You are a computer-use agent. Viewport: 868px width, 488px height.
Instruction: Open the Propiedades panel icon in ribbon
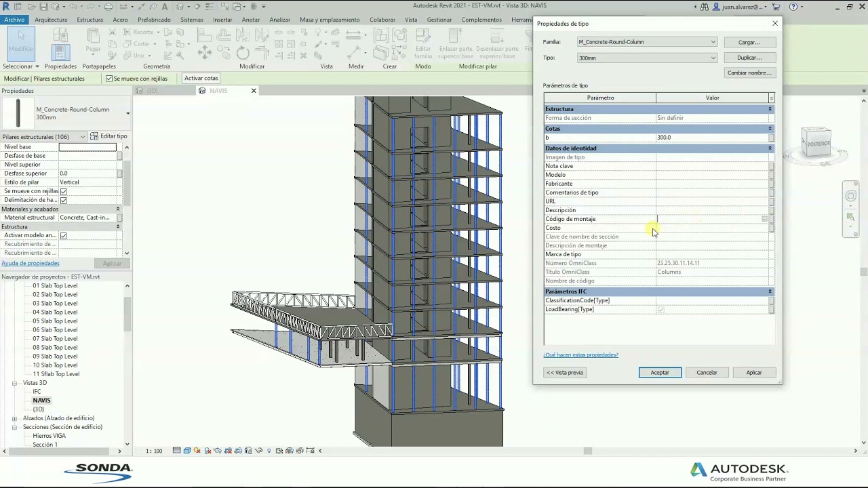[60, 52]
